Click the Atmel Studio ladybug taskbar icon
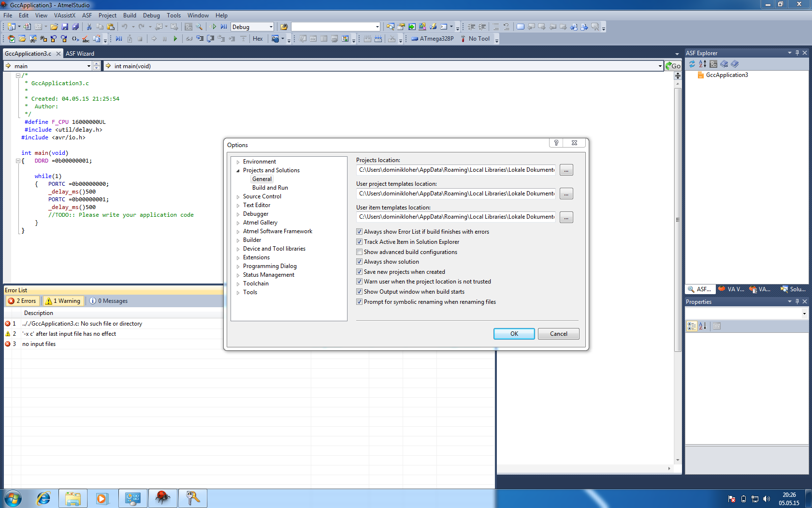The width and height of the screenshot is (812, 508). click(x=163, y=498)
